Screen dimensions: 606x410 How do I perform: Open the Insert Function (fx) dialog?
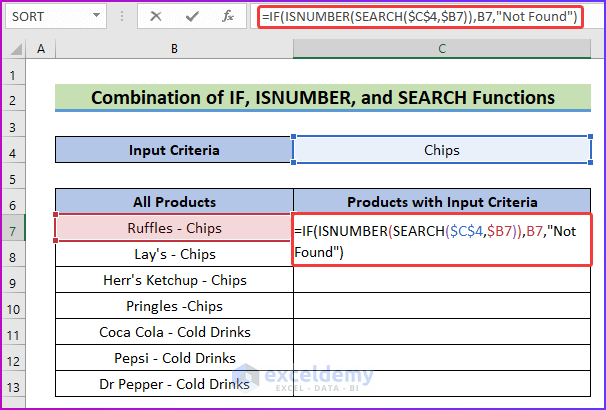[x=228, y=17]
